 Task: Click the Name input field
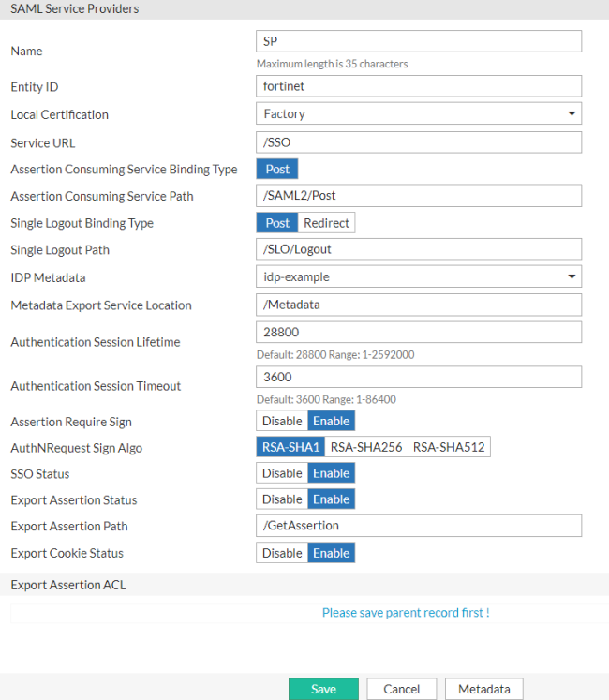(418, 41)
